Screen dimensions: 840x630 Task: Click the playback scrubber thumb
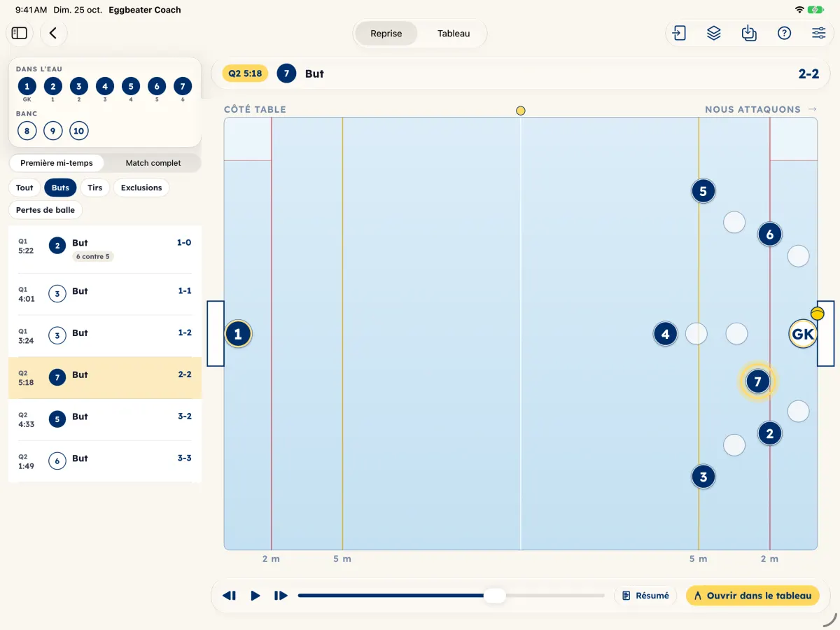(495, 596)
